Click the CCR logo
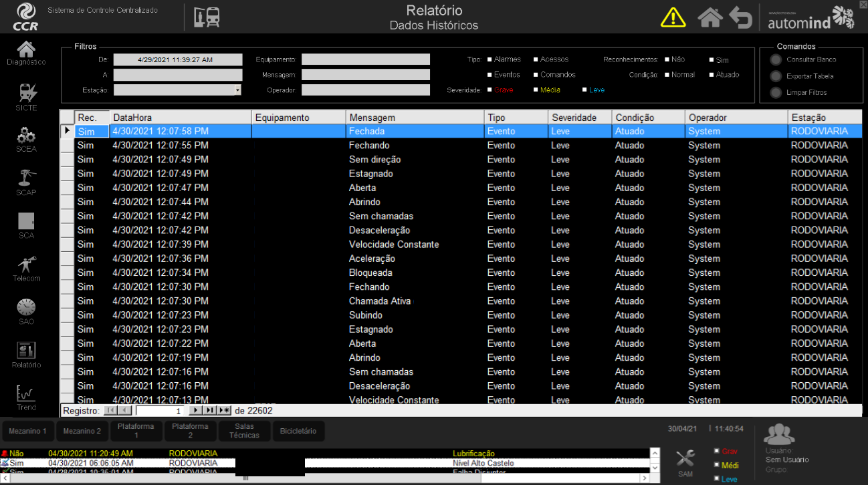The image size is (868, 485). 25,17
